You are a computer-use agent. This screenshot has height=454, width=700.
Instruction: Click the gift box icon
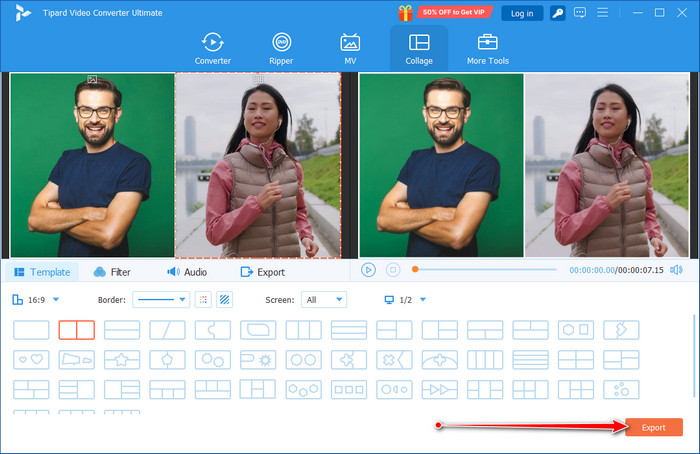405,12
